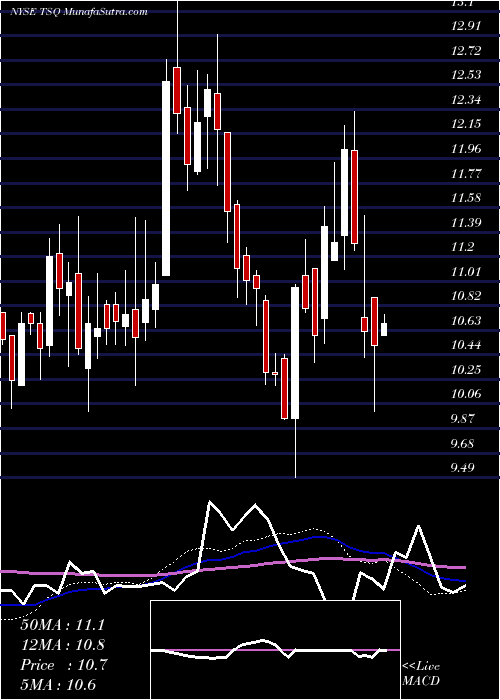Click the 10.44 price axis label
This screenshot has width=500, height=700.
[466, 345]
